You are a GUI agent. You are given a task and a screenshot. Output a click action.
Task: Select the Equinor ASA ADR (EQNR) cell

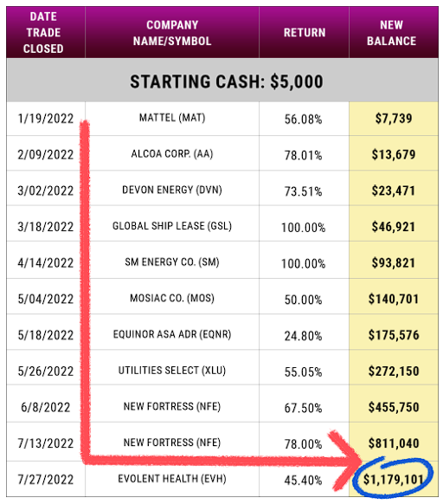pos(172,334)
